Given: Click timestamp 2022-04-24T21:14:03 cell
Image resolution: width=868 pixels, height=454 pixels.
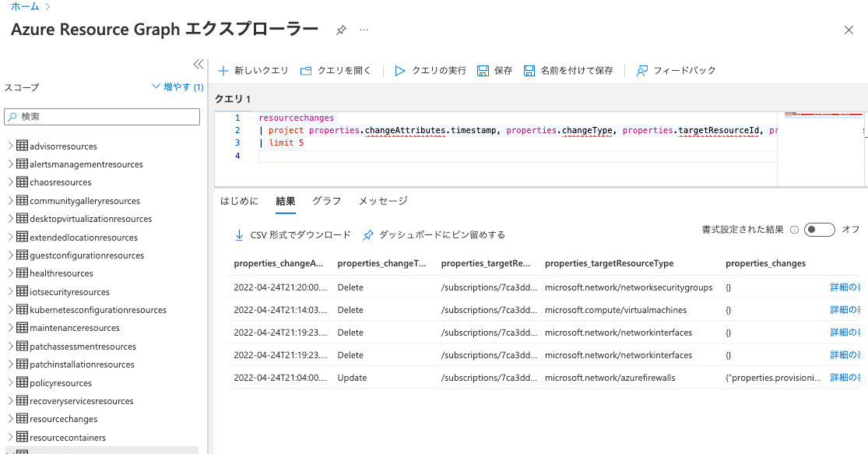Looking at the screenshot, I should point(280,310).
